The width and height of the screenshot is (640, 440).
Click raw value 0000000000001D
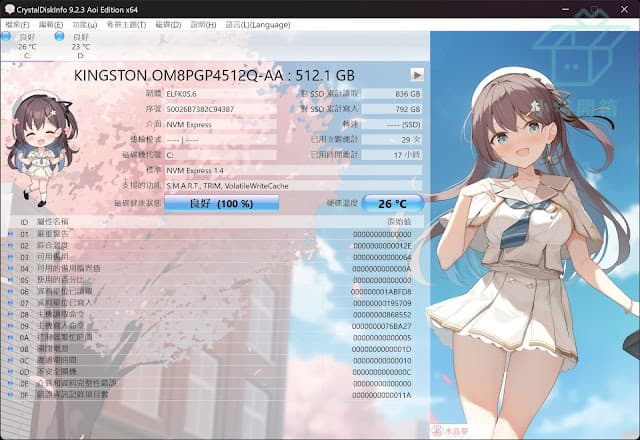point(382,349)
